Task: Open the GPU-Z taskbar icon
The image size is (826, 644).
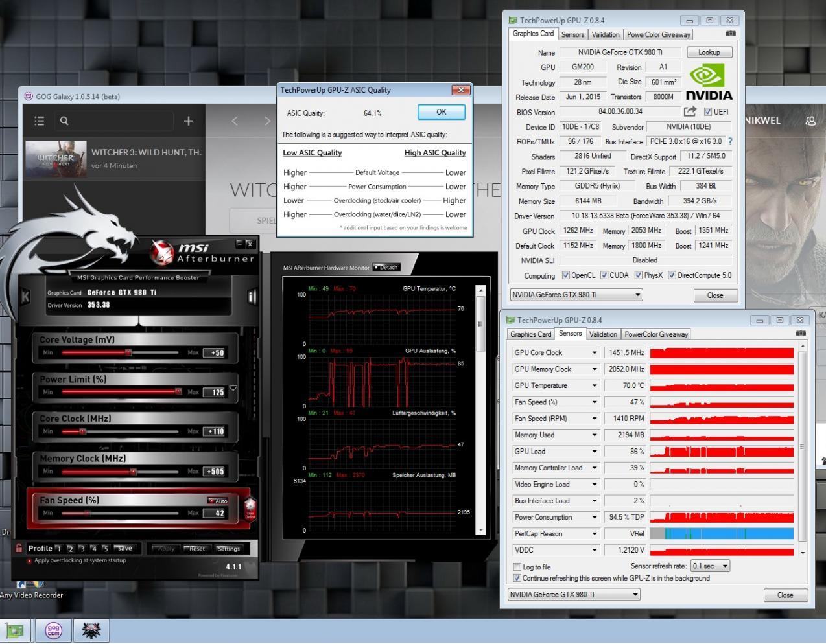Action: coord(14,630)
